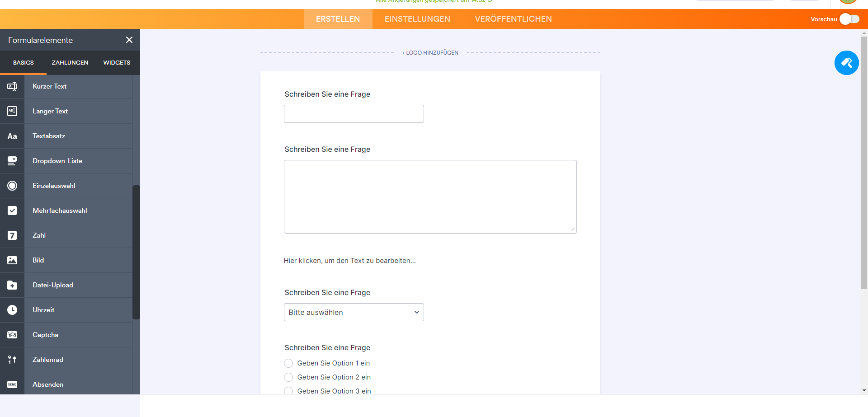Select radio option 'Geben Sie Option 2 ein'

[x=288, y=377]
